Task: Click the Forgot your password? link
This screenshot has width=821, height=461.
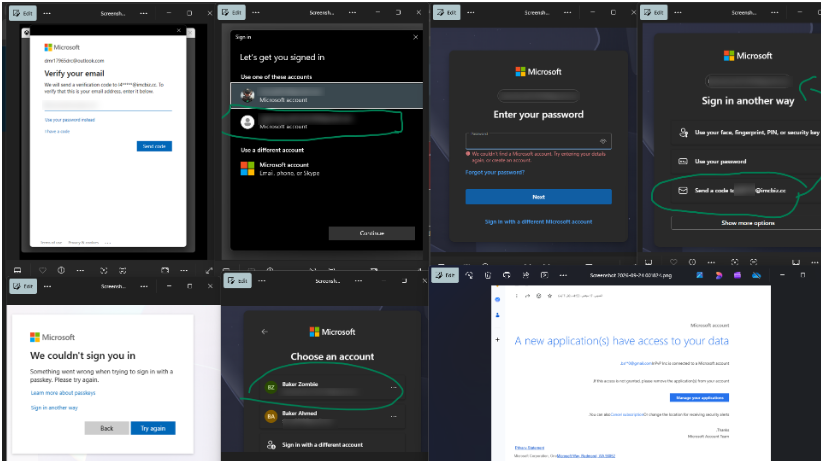Action: point(495,172)
